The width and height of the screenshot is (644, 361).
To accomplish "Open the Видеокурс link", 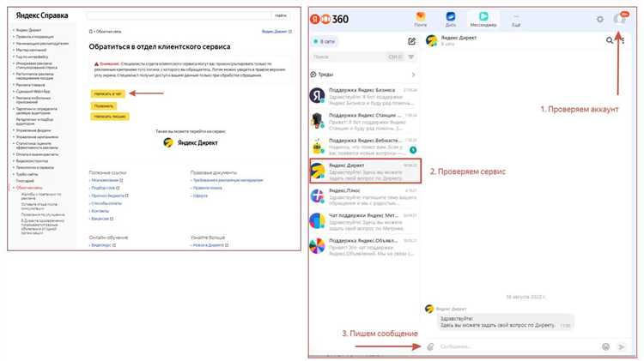I will [103, 245].
